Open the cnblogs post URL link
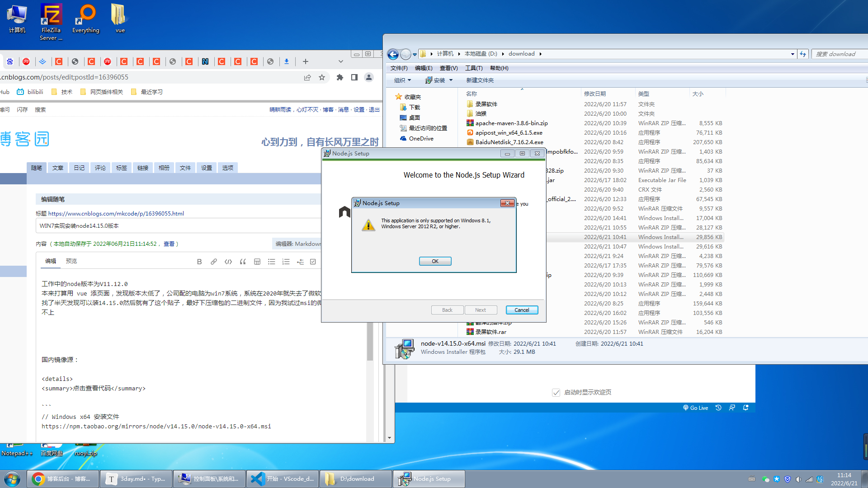868x488 pixels. click(x=116, y=213)
